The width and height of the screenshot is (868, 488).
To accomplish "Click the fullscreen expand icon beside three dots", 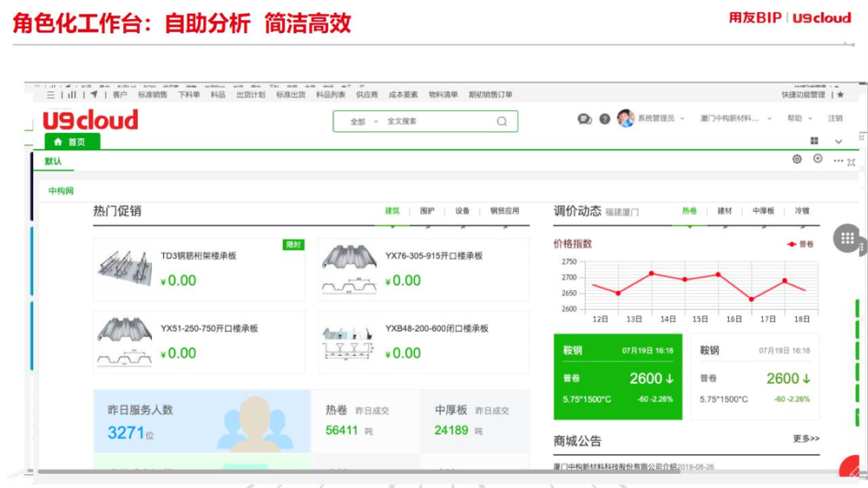I will pos(852,162).
